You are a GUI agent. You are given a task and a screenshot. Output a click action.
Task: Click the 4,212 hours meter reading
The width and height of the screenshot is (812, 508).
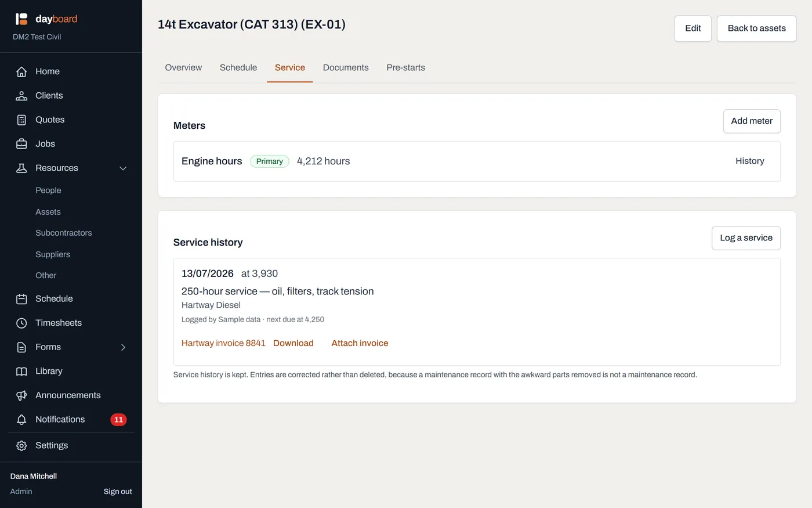324,161
